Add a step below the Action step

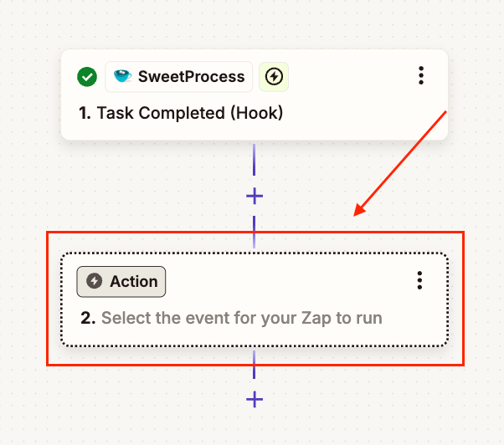point(255,399)
